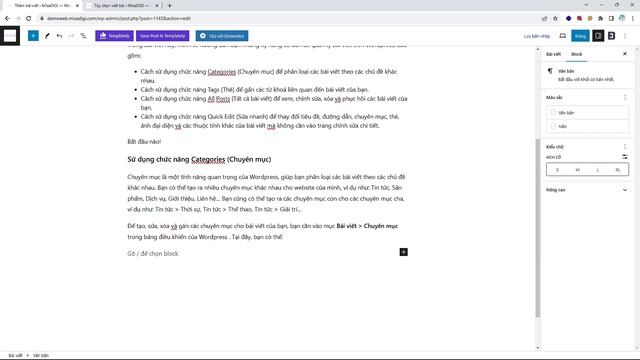Open the block inserter plus button in toolbar
The image size is (640, 360).
[33, 36]
